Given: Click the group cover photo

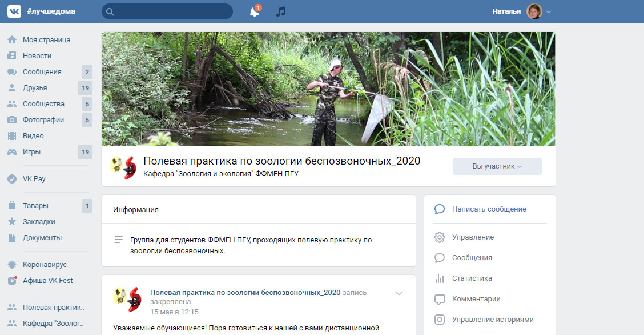Looking at the screenshot, I should pyautogui.click(x=328, y=89).
